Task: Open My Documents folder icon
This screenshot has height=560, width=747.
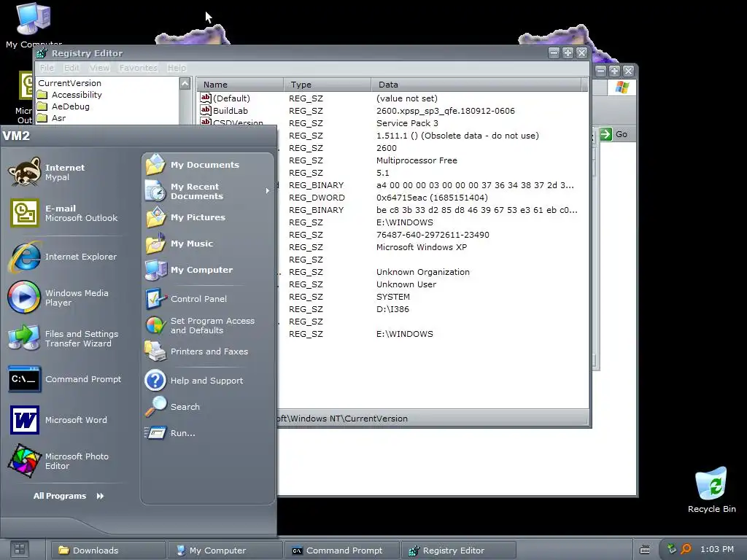Action: point(155,165)
